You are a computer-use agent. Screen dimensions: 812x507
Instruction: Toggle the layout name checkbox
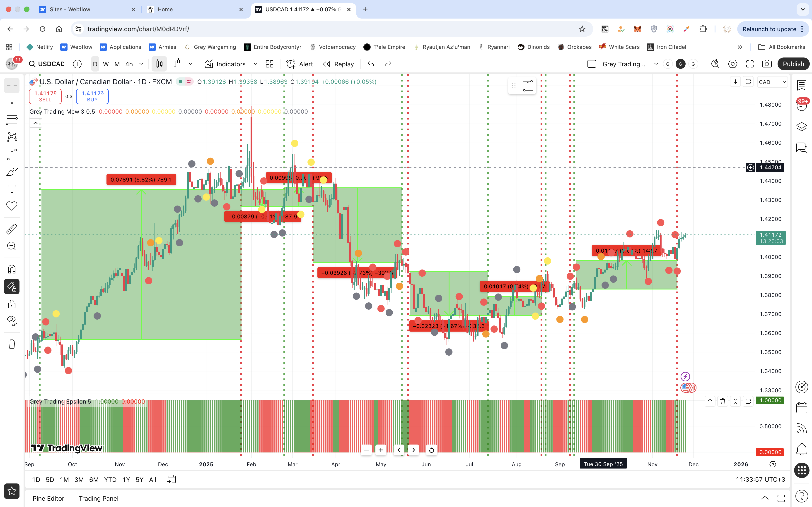pyautogui.click(x=592, y=64)
